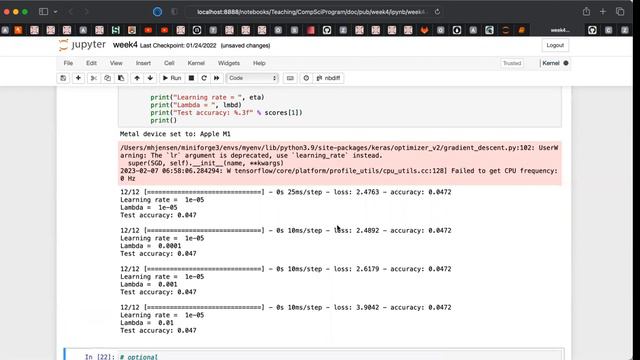Image resolution: width=640 pixels, height=360 pixels.
Task: Switch to the week4 browser tab
Action: (x=560, y=30)
